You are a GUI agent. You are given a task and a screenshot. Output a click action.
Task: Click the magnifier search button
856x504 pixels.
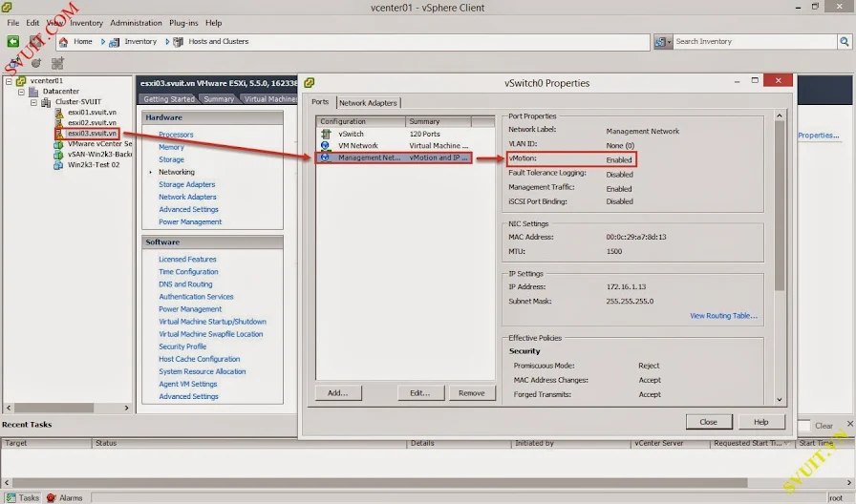click(844, 41)
